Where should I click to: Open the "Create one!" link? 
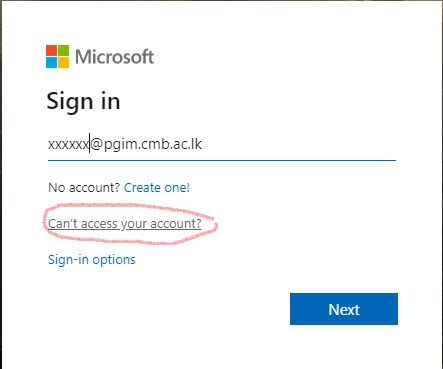pos(157,188)
